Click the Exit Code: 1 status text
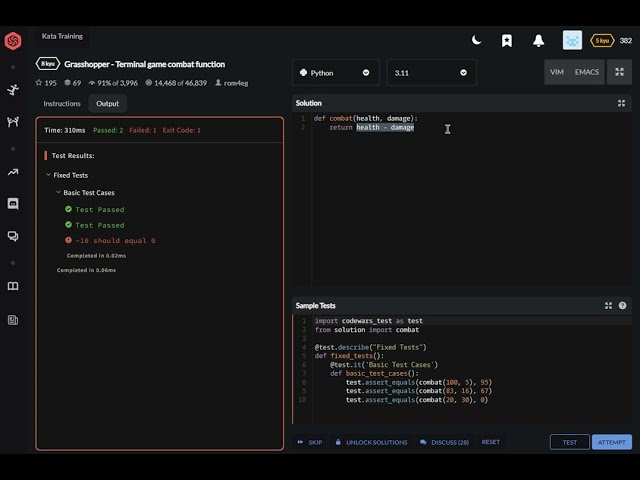The height and width of the screenshot is (480, 640). [181, 130]
